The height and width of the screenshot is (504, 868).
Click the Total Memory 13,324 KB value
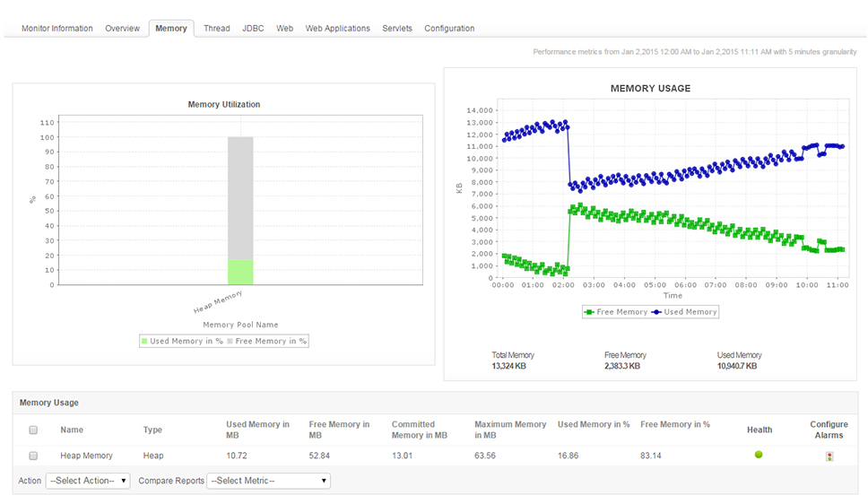[x=508, y=366]
